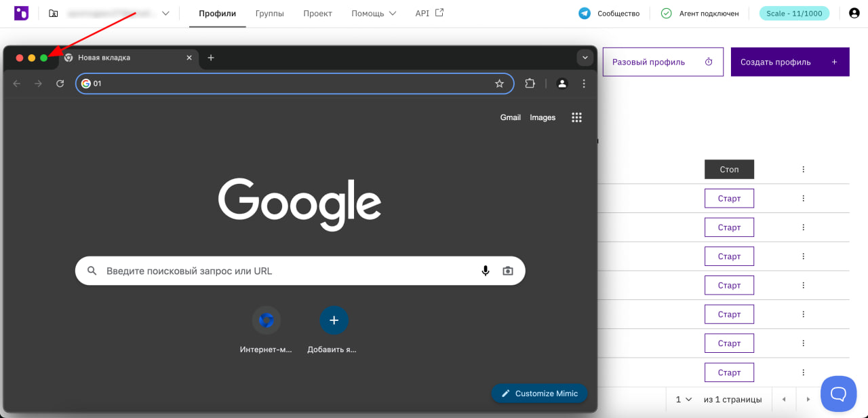Switch to the Группы tab
This screenshot has height=418, width=868.
pos(270,14)
